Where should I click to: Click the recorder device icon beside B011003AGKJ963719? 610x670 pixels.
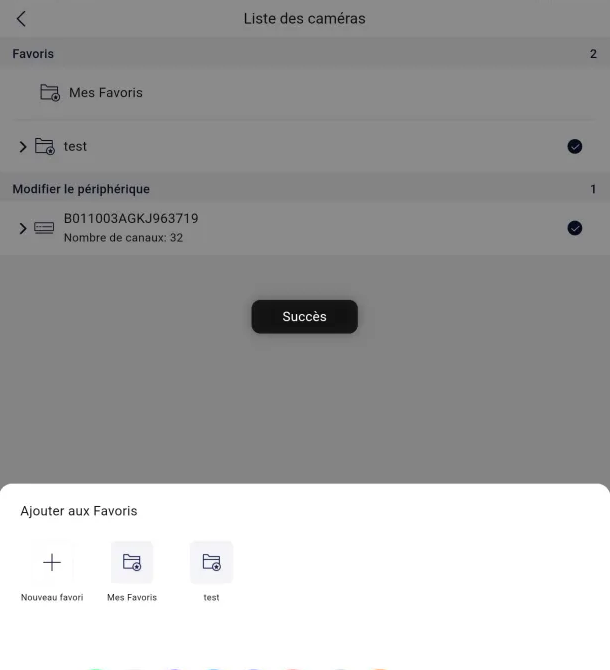pyautogui.click(x=44, y=228)
